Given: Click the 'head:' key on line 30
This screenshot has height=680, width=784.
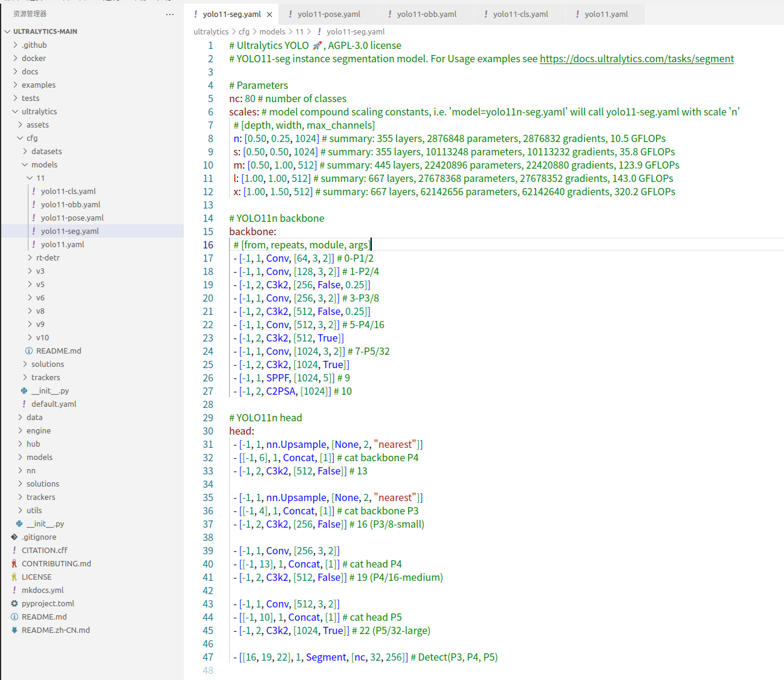Looking at the screenshot, I should coord(242,431).
